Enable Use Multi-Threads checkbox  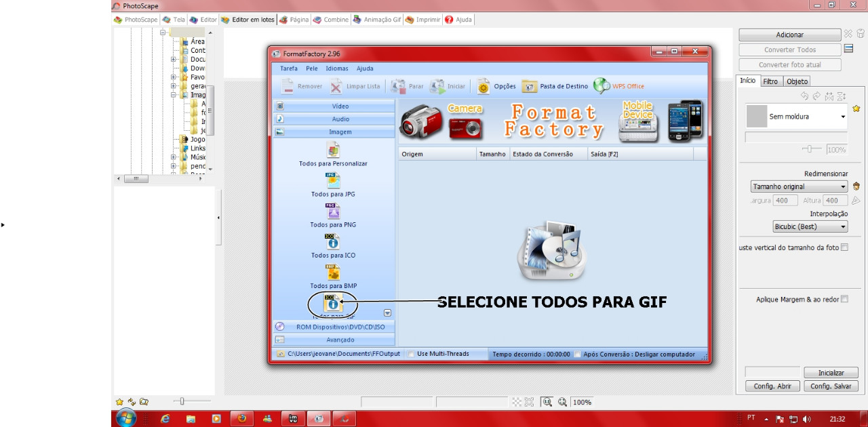tap(412, 354)
